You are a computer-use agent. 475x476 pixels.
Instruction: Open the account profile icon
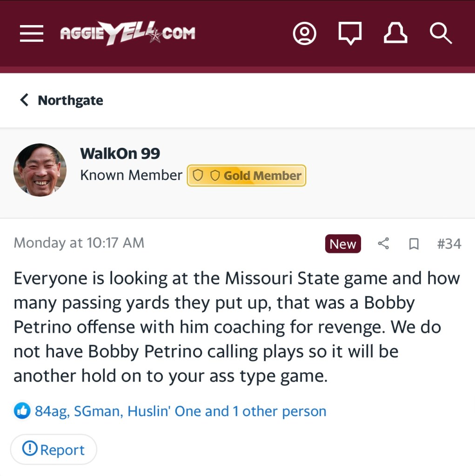coord(305,33)
